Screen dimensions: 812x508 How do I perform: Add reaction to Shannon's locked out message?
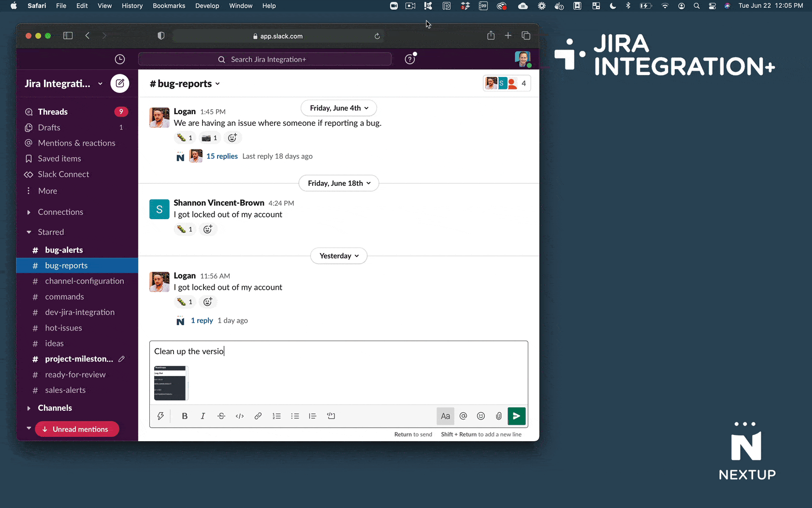tap(208, 229)
